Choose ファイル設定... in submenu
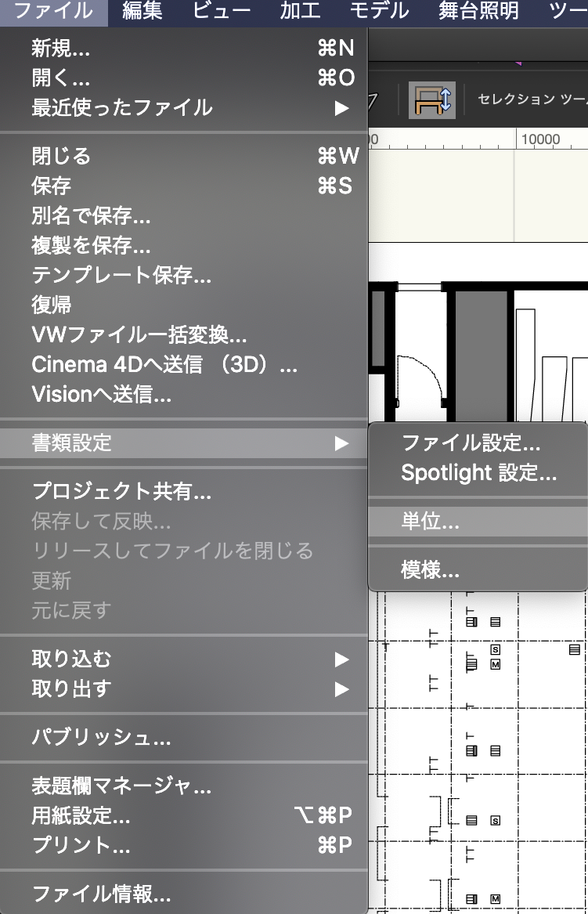Screen dimensions: 588x914 pos(478,443)
